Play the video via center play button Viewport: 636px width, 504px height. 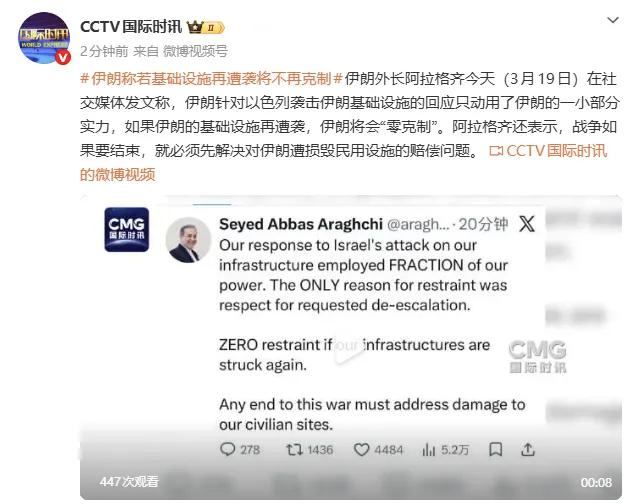pyautogui.click(x=350, y=348)
